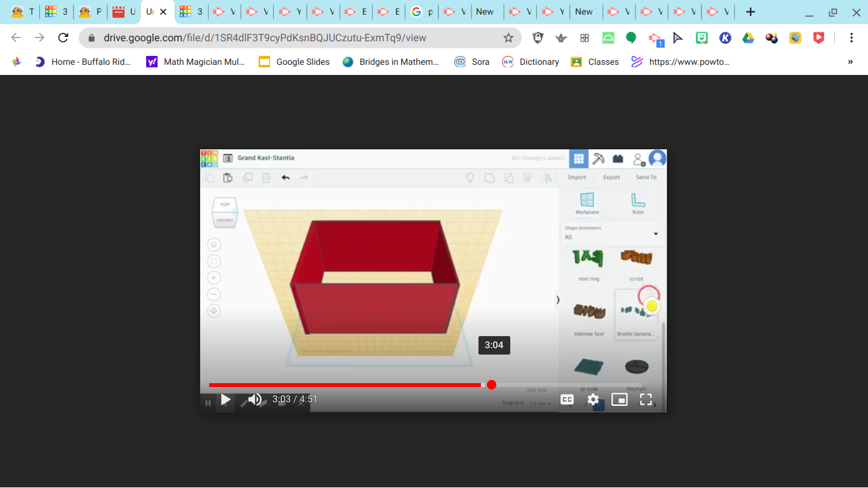Click the Group shapes icon

[x=489, y=178]
